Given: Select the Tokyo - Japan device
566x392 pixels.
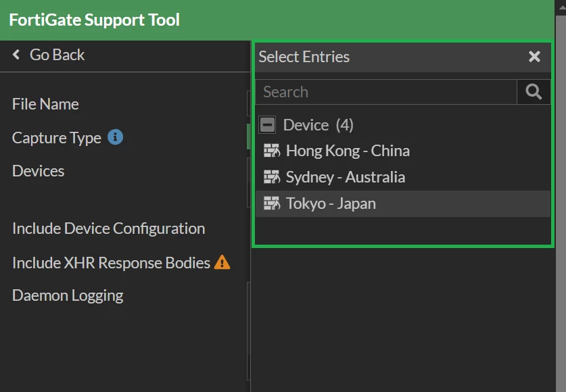Looking at the screenshot, I should click(403, 203).
